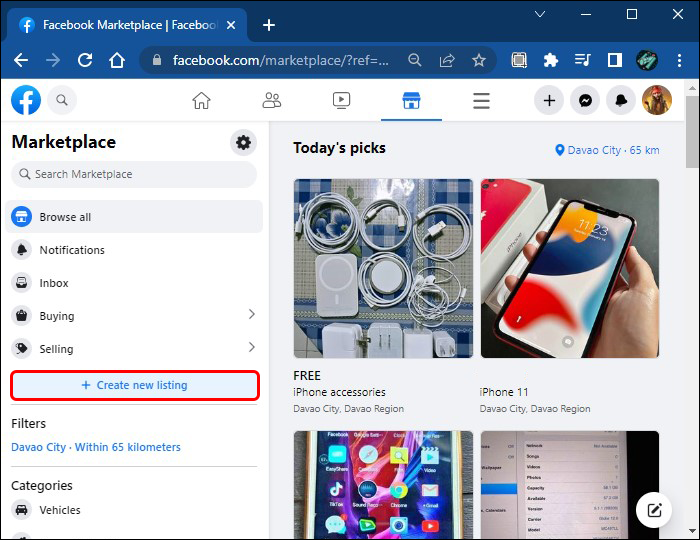This screenshot has width=700, height=540.
Task: Click the Buying shopping bag icon
Action: 21,316
